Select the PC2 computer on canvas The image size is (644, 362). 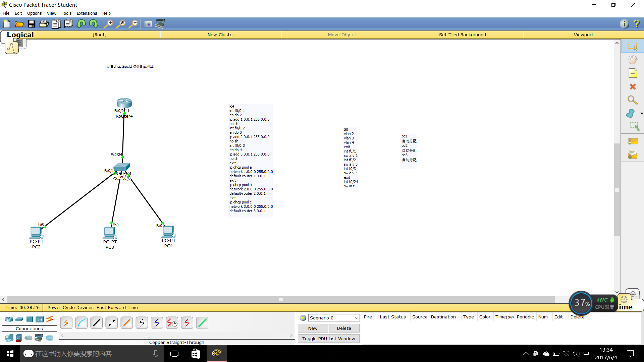pos(36,233)
